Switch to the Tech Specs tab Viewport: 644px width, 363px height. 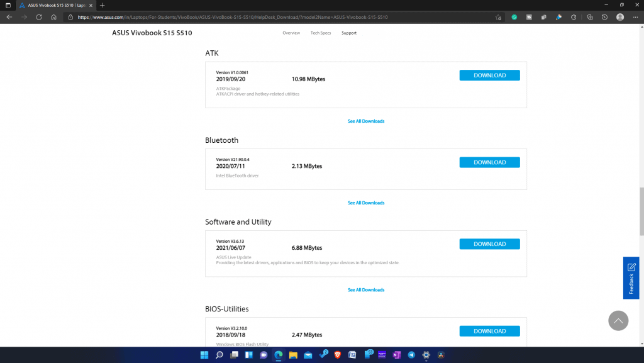(x=321, y=33)
